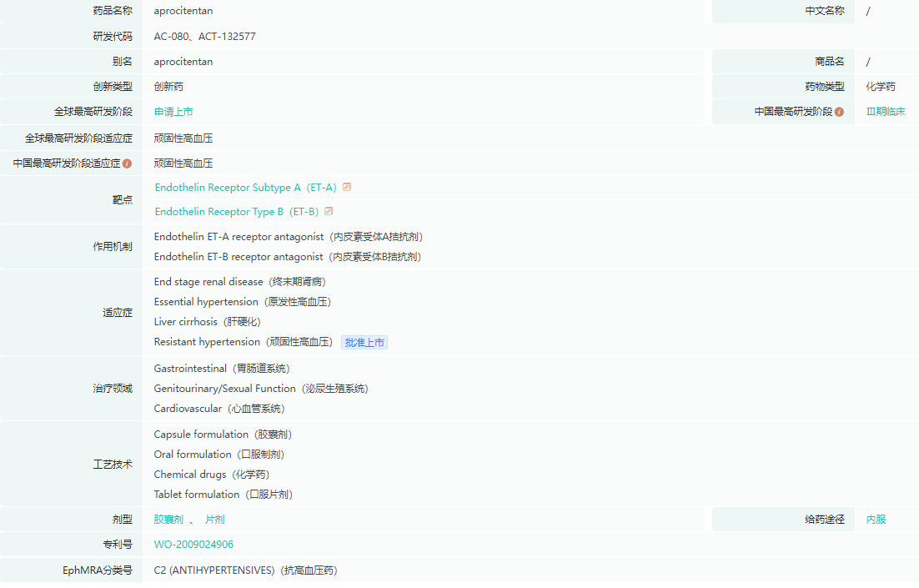Click the 适应症 field label
This screenshot has height=588, width=919.
click(x=118, y=313)
